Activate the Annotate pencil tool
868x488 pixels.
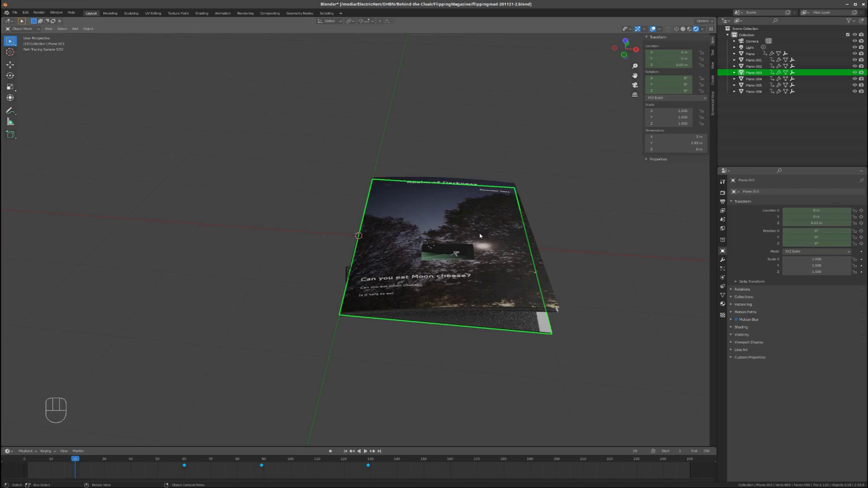click(10, 111)
